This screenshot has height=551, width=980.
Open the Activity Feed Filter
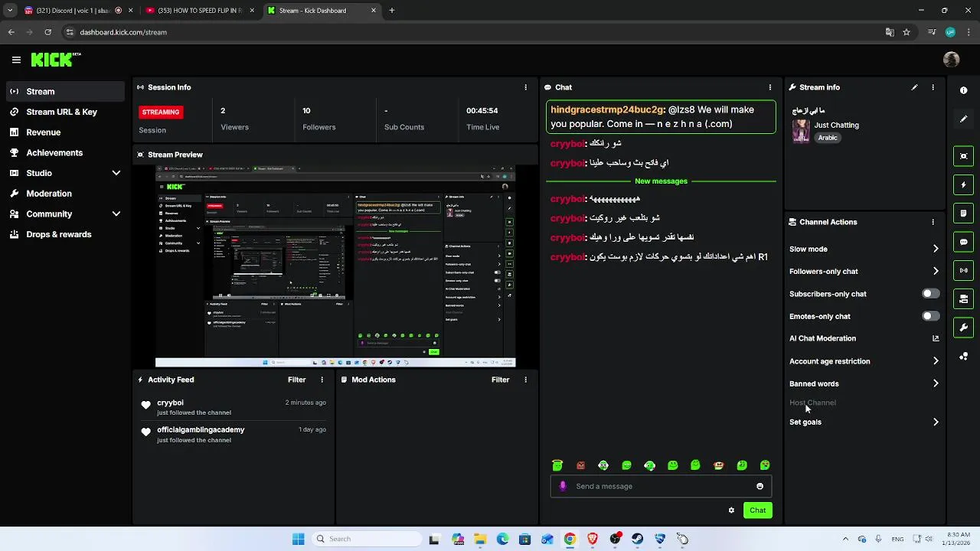pos(296,380)
